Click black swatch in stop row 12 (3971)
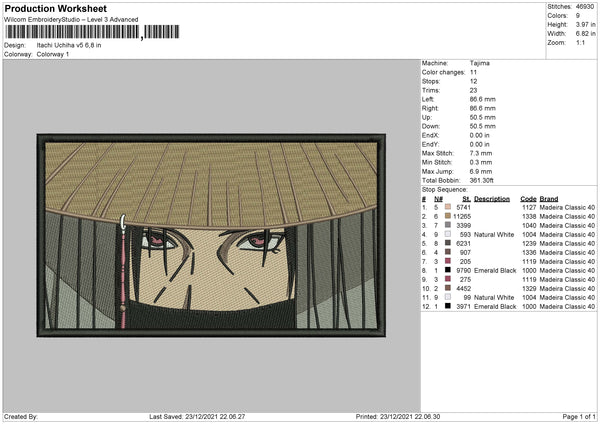This screenshot has width=600, height=424. click(448, 306)
